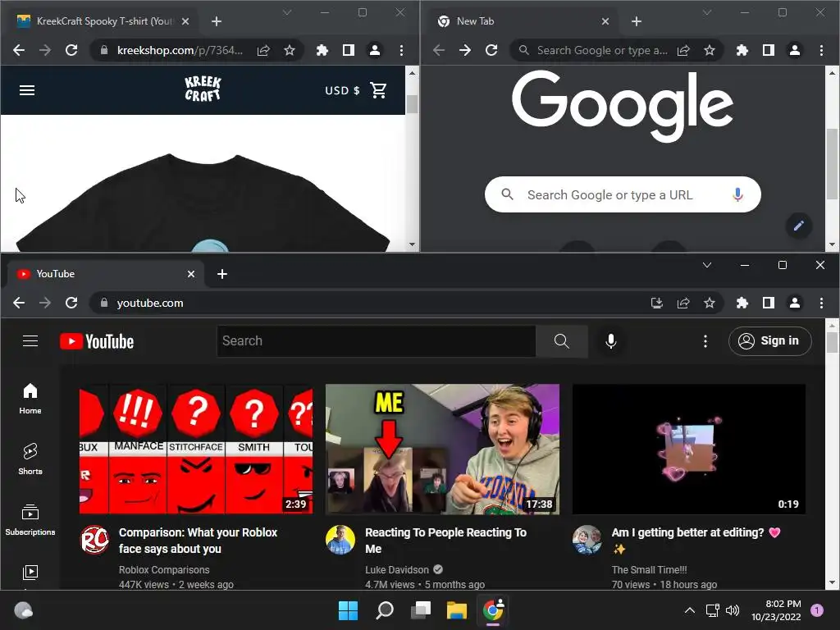Search YouTube with your voice microphone

[610, 340]
